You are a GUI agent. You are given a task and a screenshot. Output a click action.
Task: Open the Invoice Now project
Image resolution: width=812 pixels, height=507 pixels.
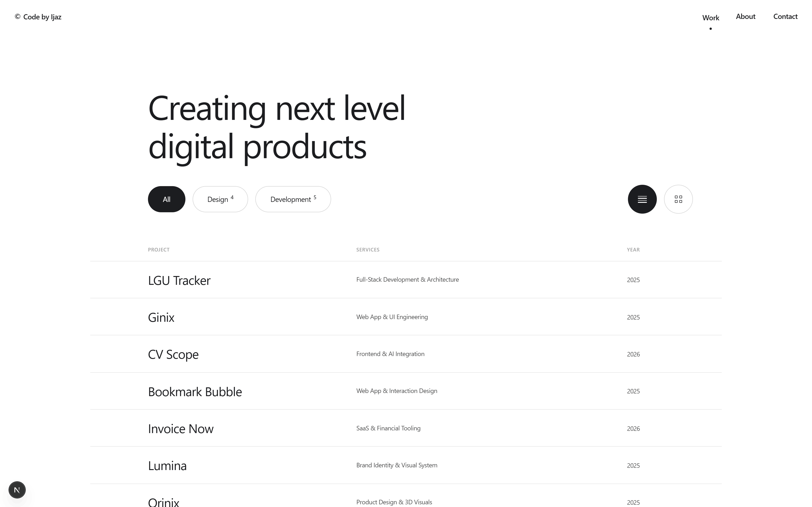pos(406,428)
